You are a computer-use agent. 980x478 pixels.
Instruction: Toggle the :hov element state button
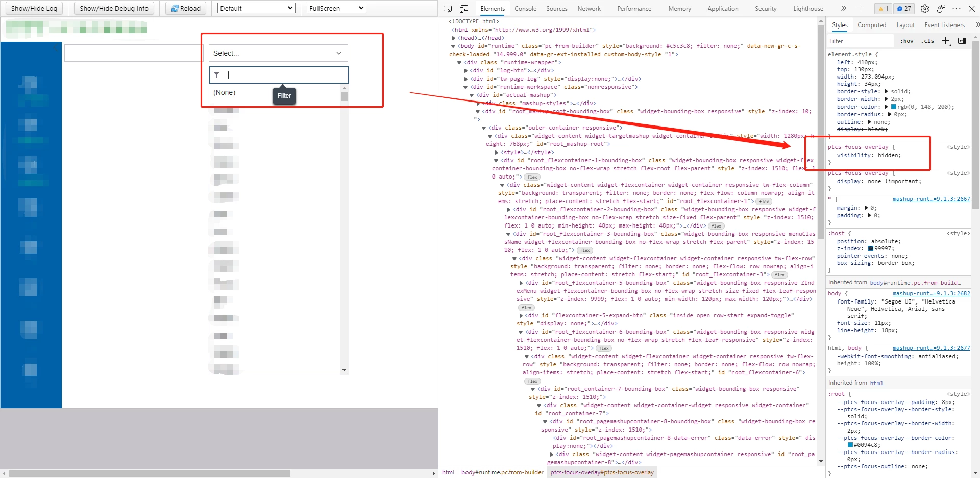coord(907,41)
